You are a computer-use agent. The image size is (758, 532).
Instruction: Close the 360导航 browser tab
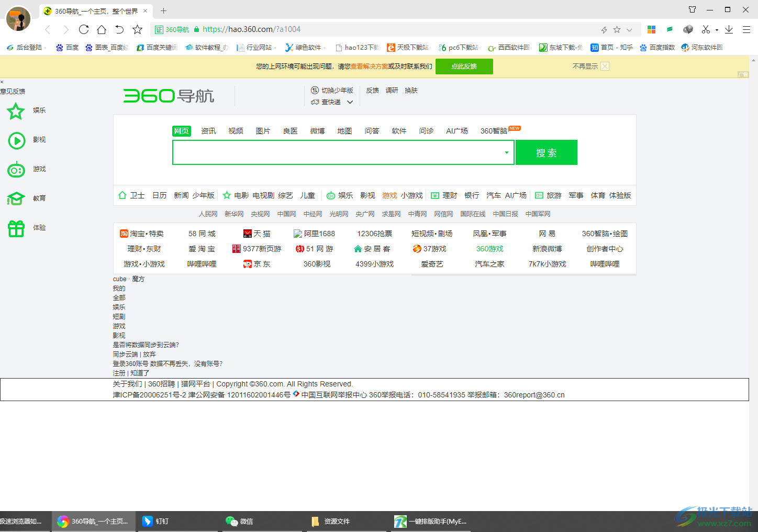point(145,10)
